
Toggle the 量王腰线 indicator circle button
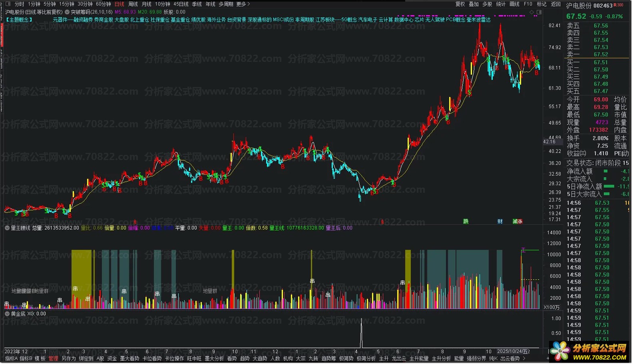coord(7,228)
